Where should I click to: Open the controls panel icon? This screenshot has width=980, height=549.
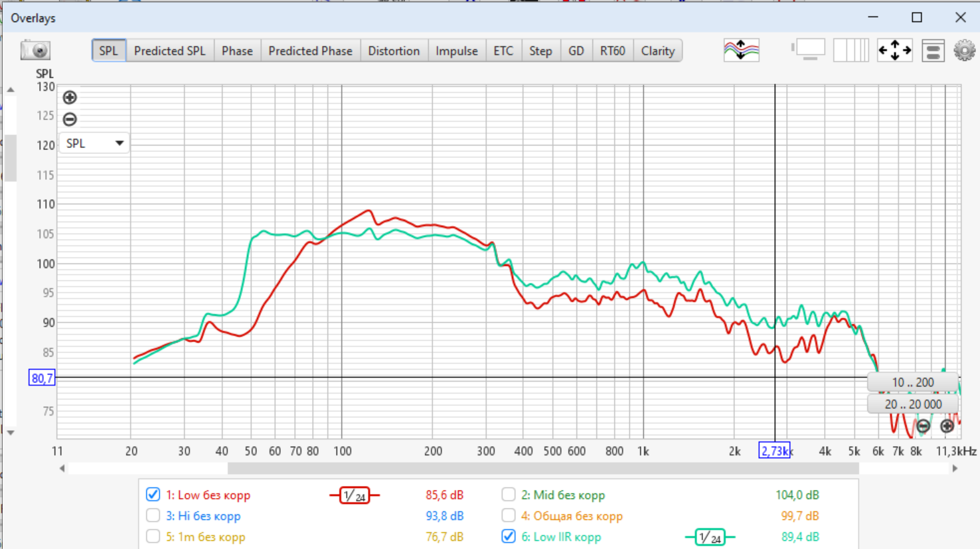point(932,50)
